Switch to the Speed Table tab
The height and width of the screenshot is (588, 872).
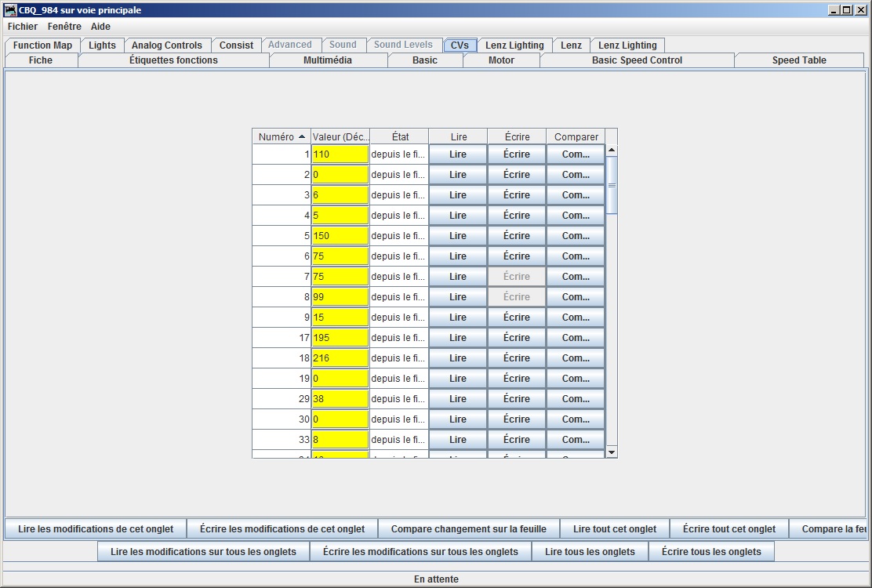pyautogui.click(x=799, y=60)
